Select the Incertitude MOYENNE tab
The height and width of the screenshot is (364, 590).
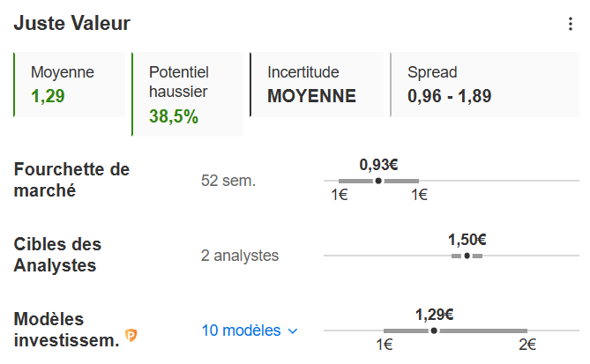click(x=316, y=85)
